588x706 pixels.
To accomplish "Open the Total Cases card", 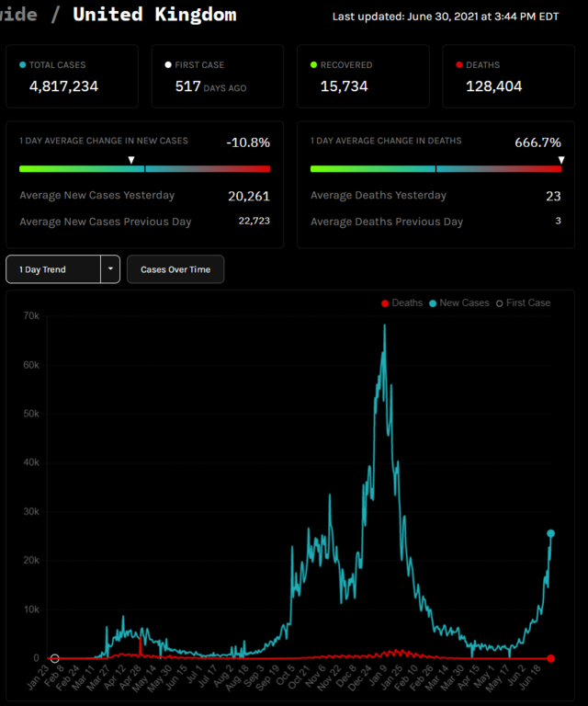I will (72, 76).
